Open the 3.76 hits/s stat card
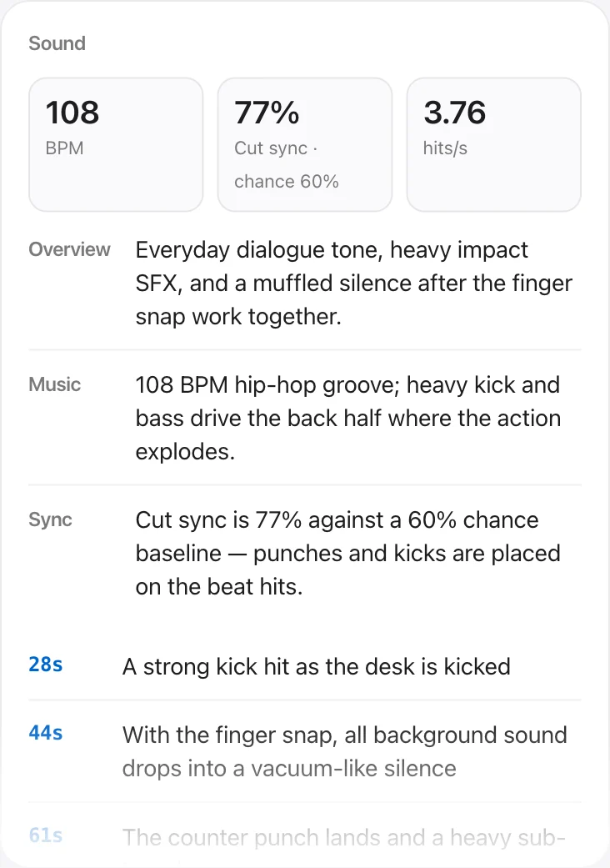 pyautogui.click(x=494, y=144)
